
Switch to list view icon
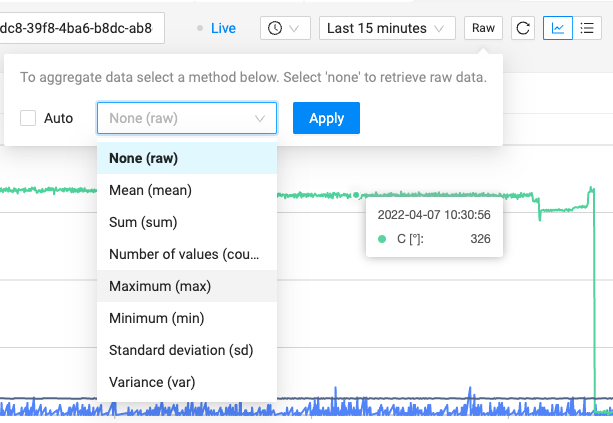click(x=587, y=28)
